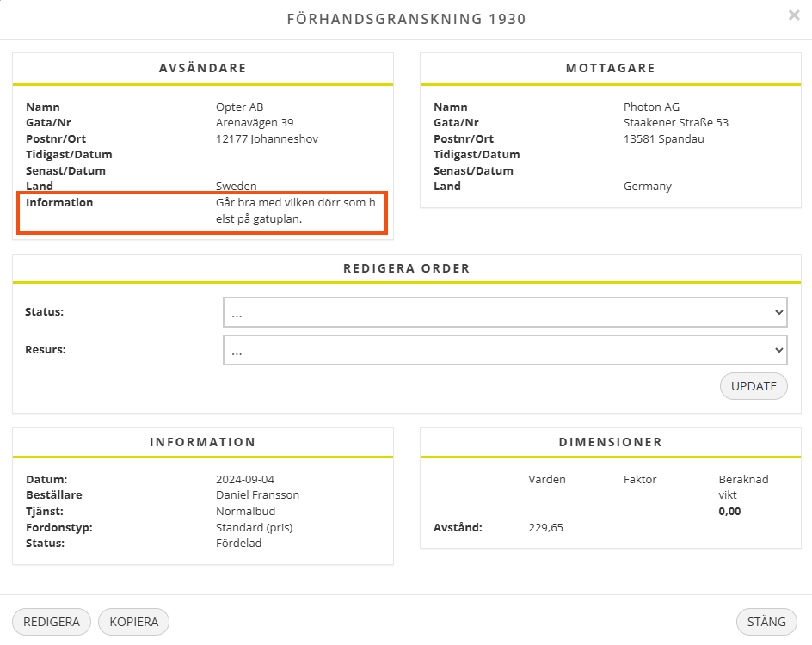Image resolution: width=812 pixels, height=645 pixels.
Task: Select the Beställare name Daniel Fransson
Action: 257,495
